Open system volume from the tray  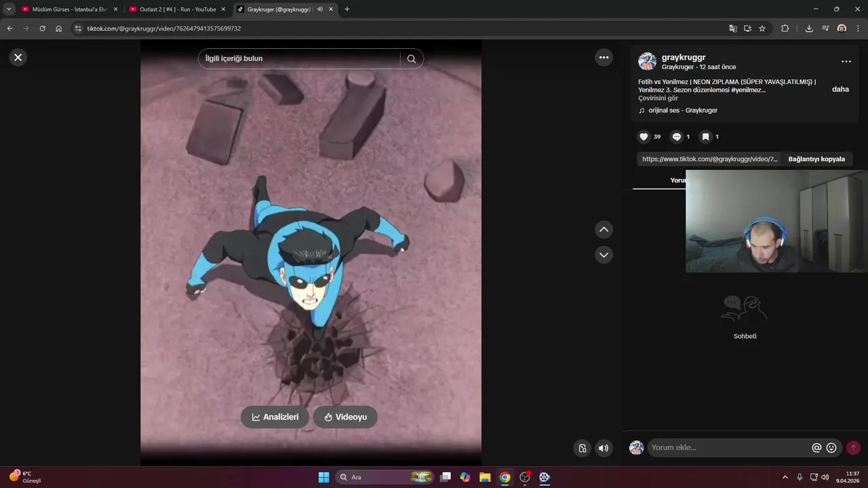tap(825, 477)
